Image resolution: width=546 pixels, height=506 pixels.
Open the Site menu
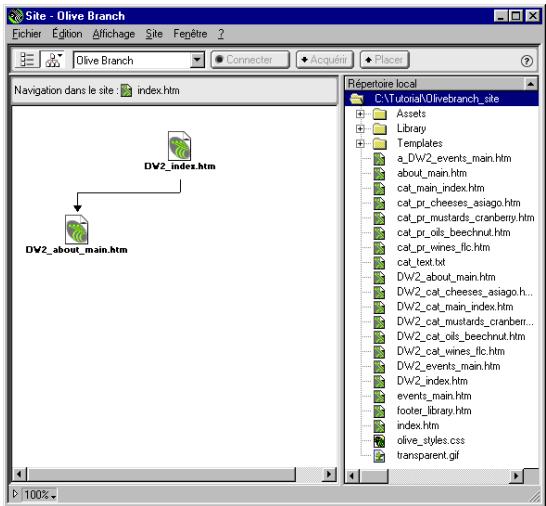154,34
